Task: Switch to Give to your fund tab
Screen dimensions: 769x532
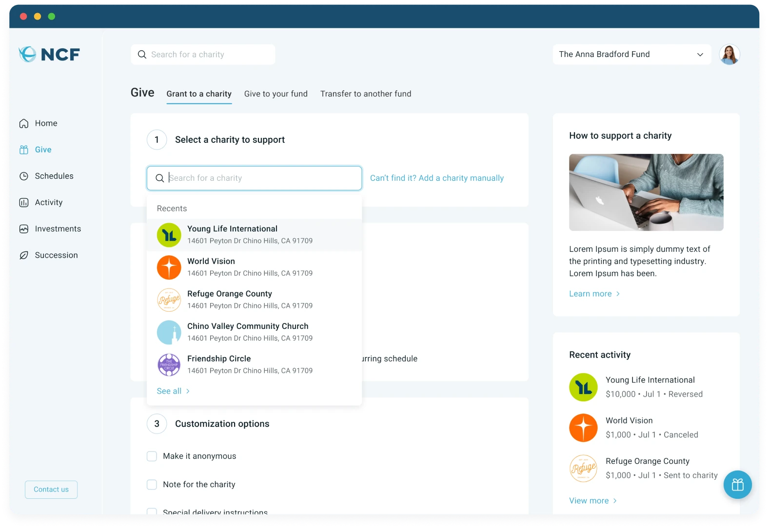Action: (276, 94)
